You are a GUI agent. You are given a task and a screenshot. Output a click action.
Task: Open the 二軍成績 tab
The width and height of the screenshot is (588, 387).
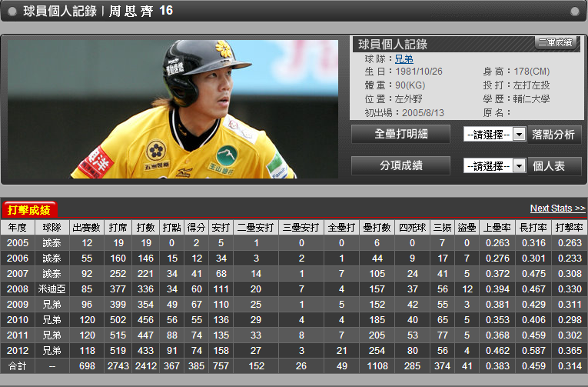tap(556, 42)
